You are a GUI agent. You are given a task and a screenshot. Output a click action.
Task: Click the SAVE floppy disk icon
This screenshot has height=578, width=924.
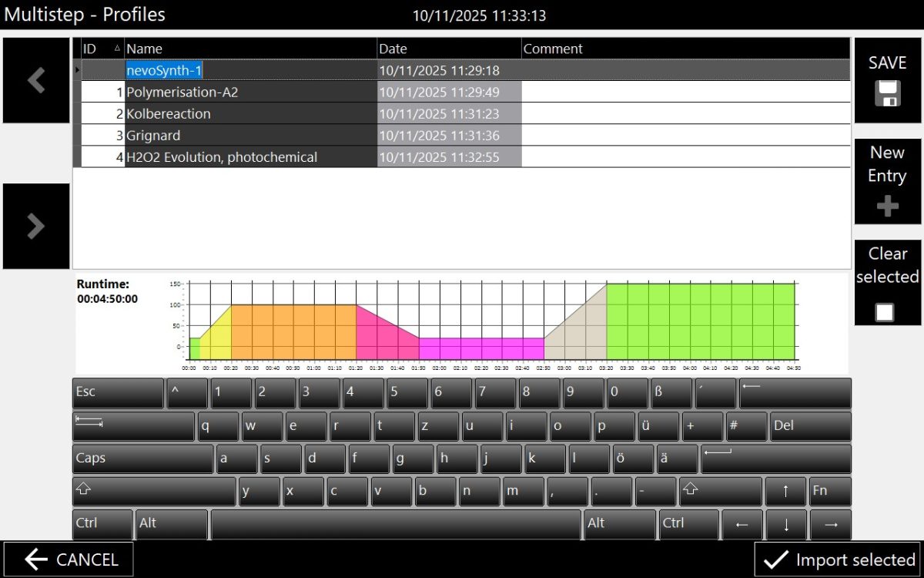click(887, 93)
